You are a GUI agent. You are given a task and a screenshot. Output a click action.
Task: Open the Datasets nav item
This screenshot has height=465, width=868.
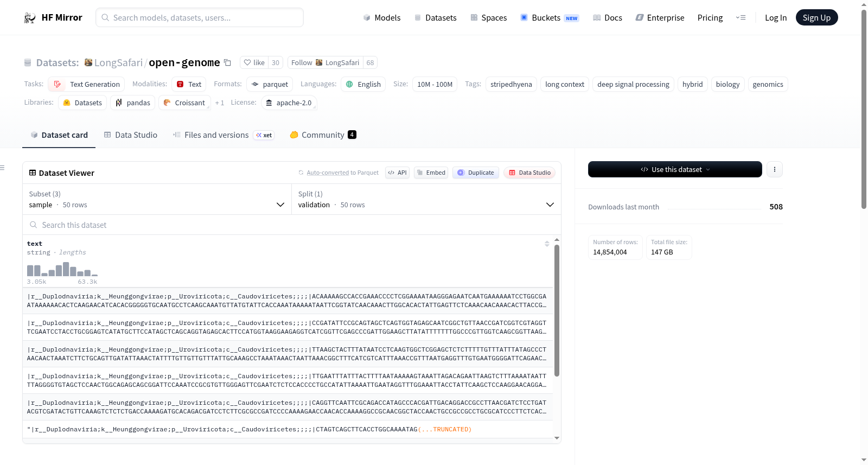(435, 18)
